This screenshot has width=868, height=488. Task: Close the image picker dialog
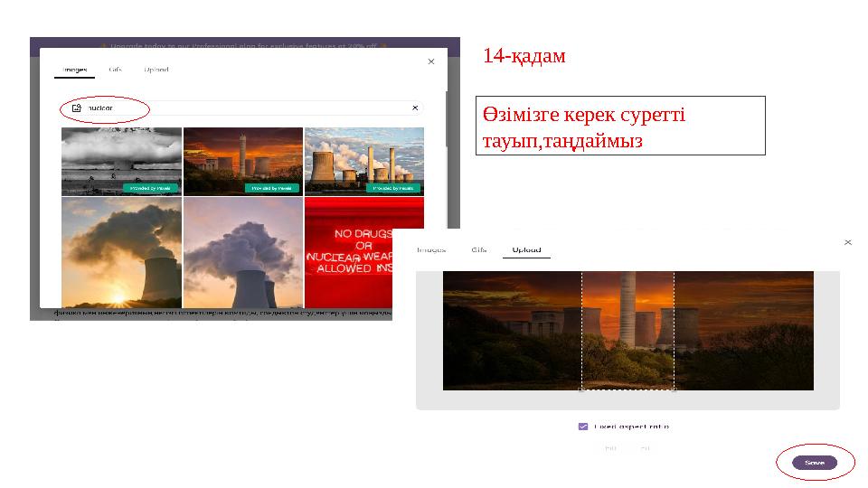point(431,61)
